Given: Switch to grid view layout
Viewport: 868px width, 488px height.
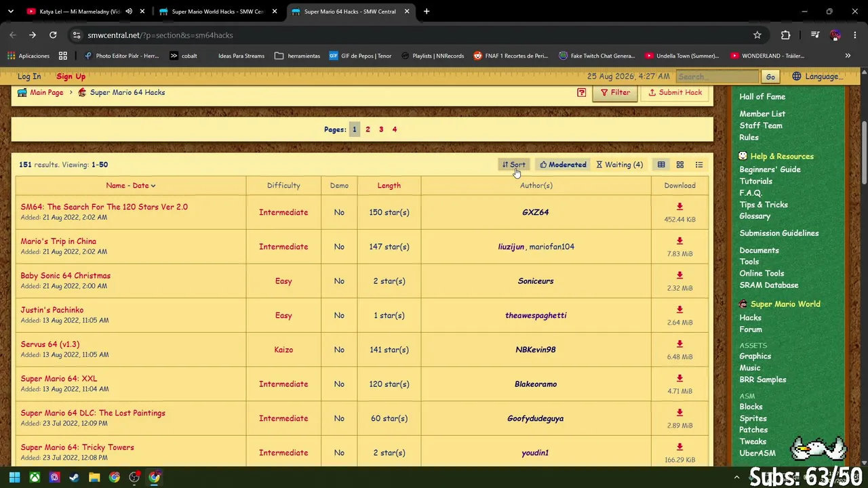Looking at the screenshot, I should click(x=680, y=165).
